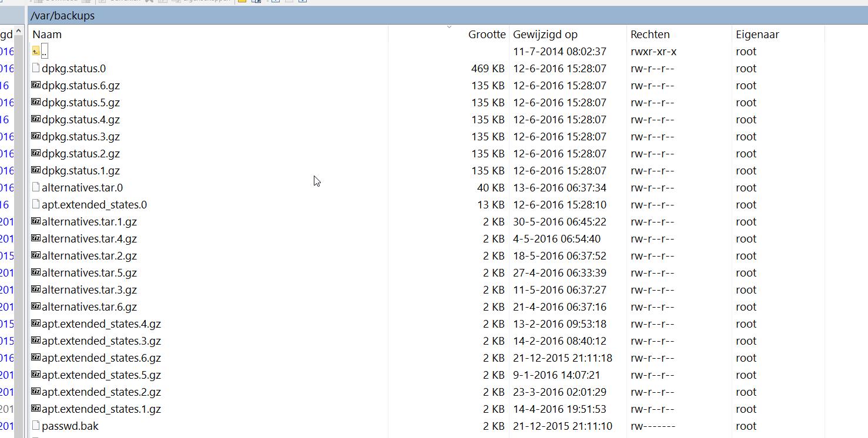868x438 pixels.
Task: Click the date 30-5-2016 06:45:22
Action: pyautogui.click(x=559, y=221)
